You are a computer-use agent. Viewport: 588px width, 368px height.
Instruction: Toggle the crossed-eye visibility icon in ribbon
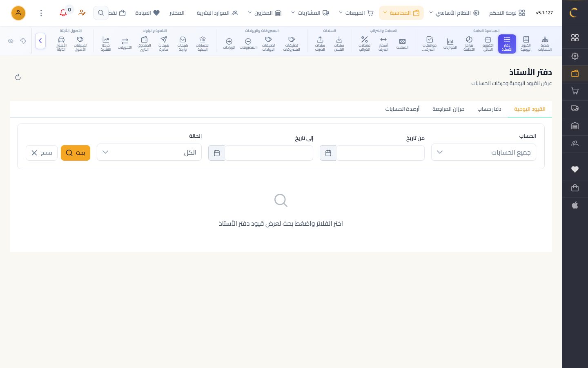tap(11, 41)
